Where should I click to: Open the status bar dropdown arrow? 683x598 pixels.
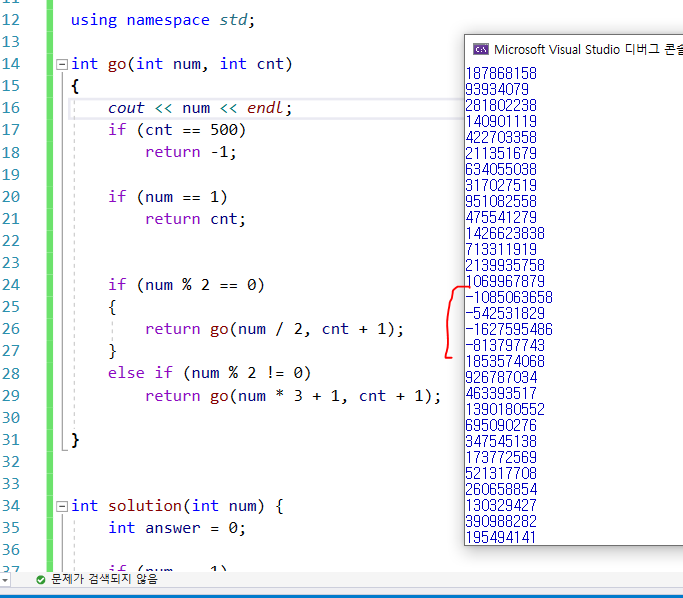coord(5,580)
